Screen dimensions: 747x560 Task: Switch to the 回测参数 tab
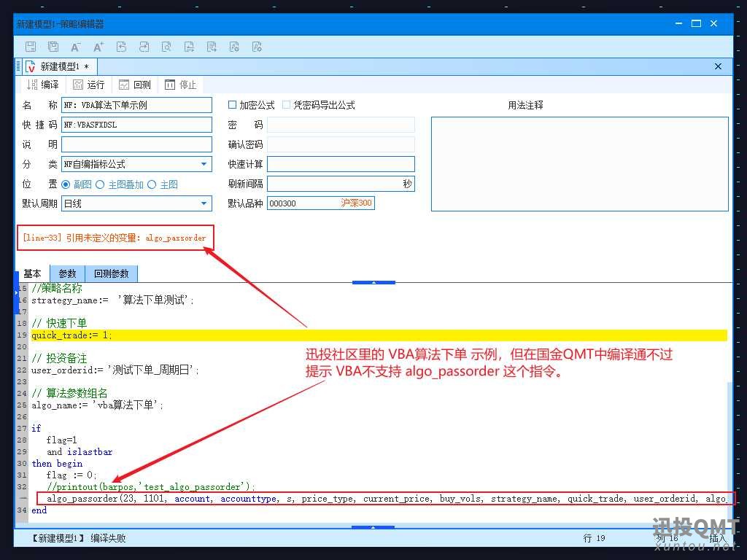point(112,273)
